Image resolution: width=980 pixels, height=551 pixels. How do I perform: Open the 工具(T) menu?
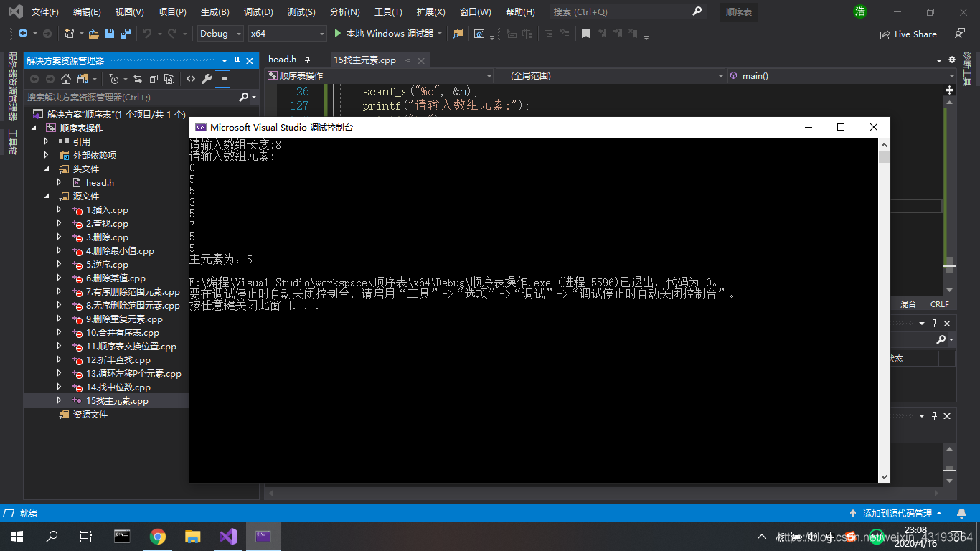(x=388, y=12)
